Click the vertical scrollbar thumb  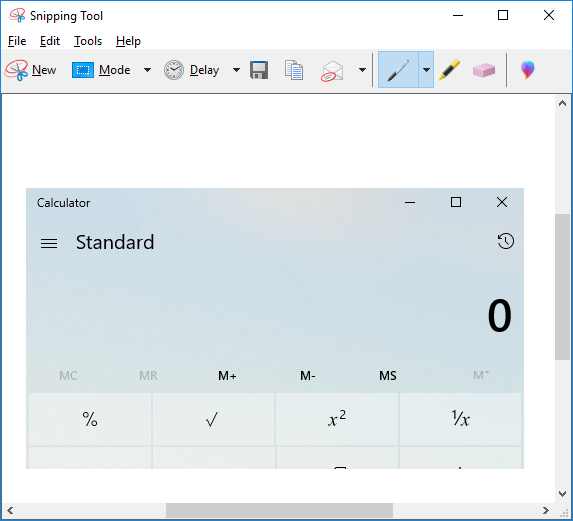[562, 287]
